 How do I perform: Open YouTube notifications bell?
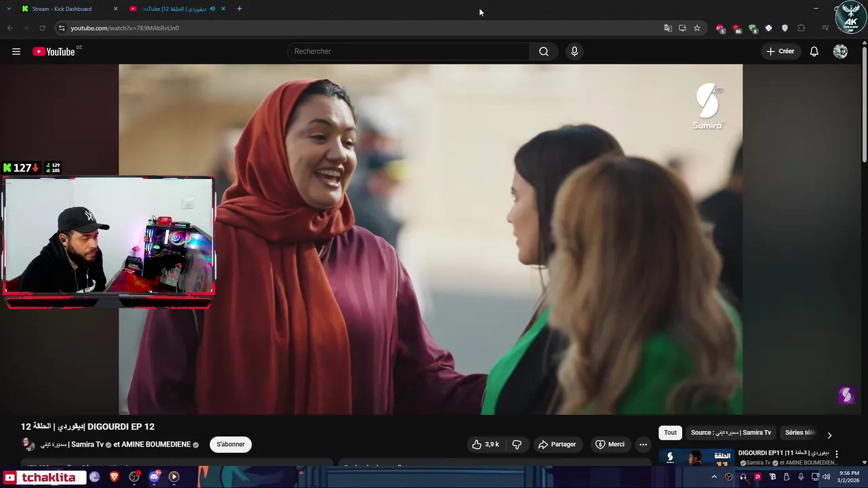click(x=814, y=52)
